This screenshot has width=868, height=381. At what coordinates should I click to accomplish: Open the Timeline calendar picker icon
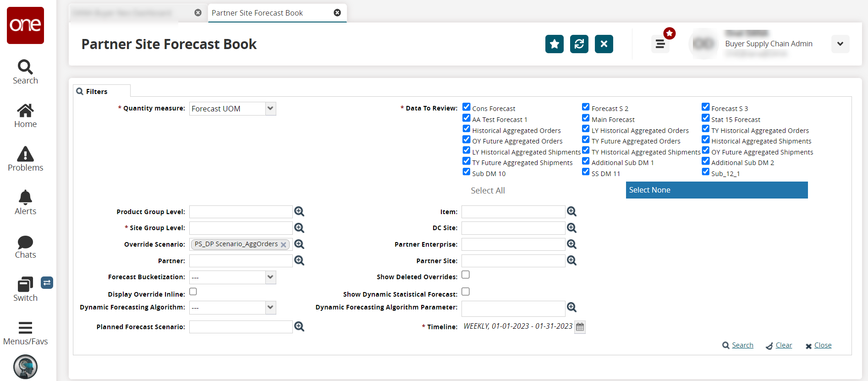580,327
